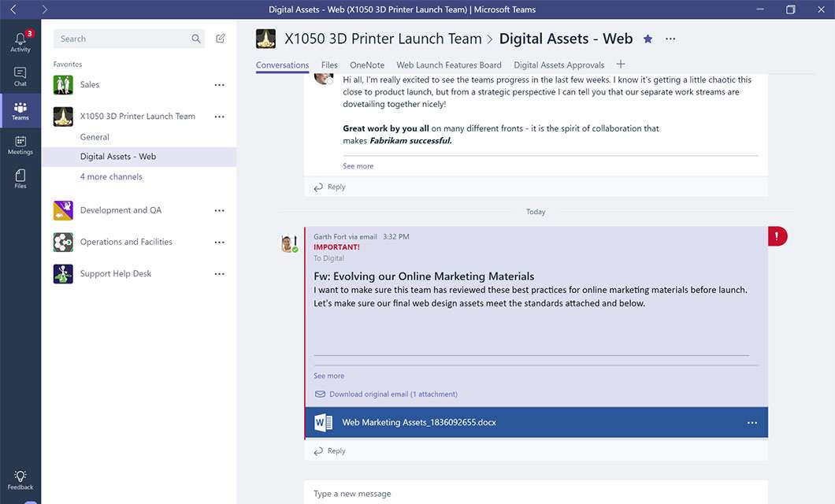Switch to the OneNote tab

tap(367, 65)
